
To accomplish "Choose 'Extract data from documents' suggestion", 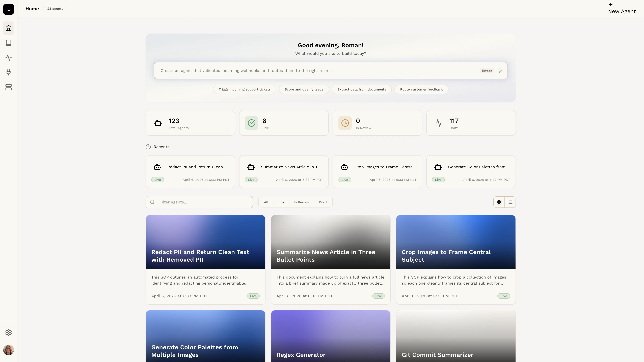I will click(362, 89).
